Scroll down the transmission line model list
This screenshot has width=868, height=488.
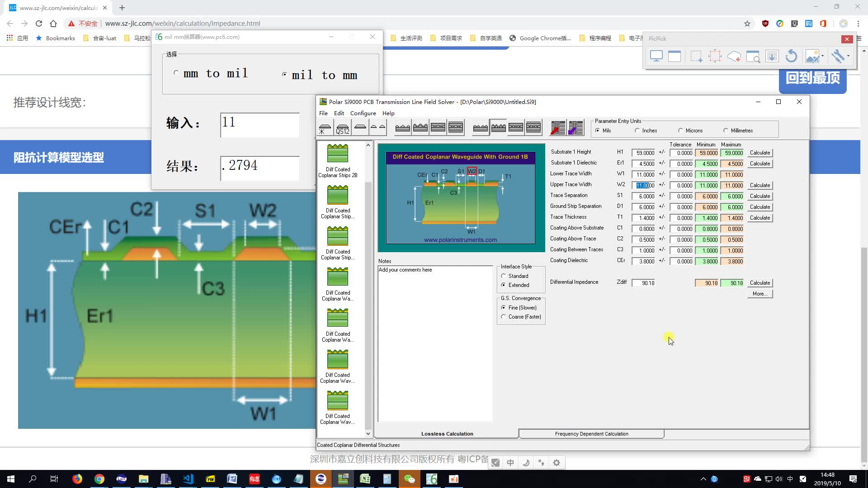[368, 433]
